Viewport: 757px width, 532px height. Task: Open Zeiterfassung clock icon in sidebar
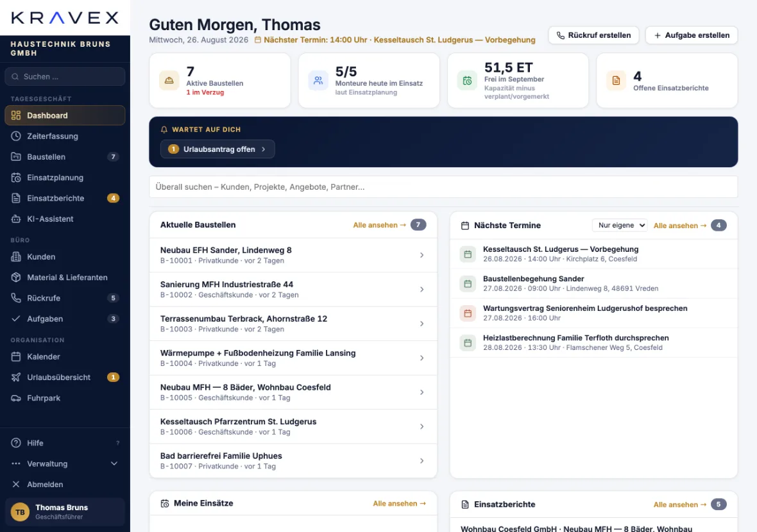[x=16, y=136]
